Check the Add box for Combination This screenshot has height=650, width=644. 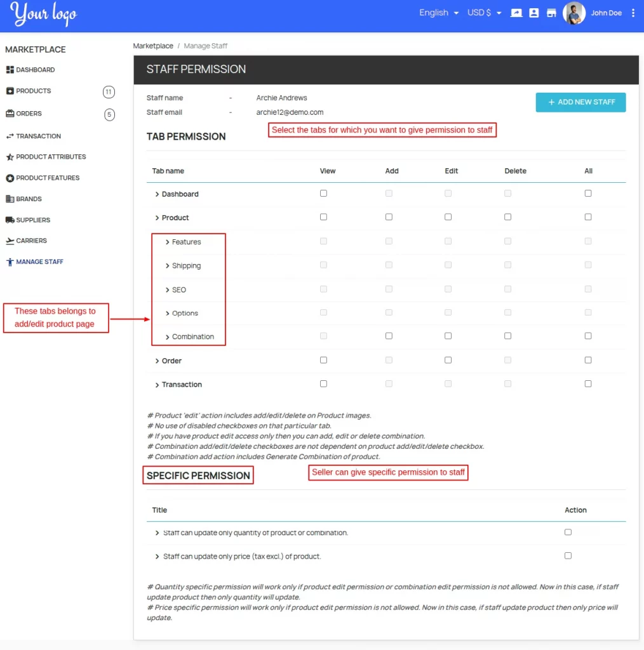[x=389, y=336]
